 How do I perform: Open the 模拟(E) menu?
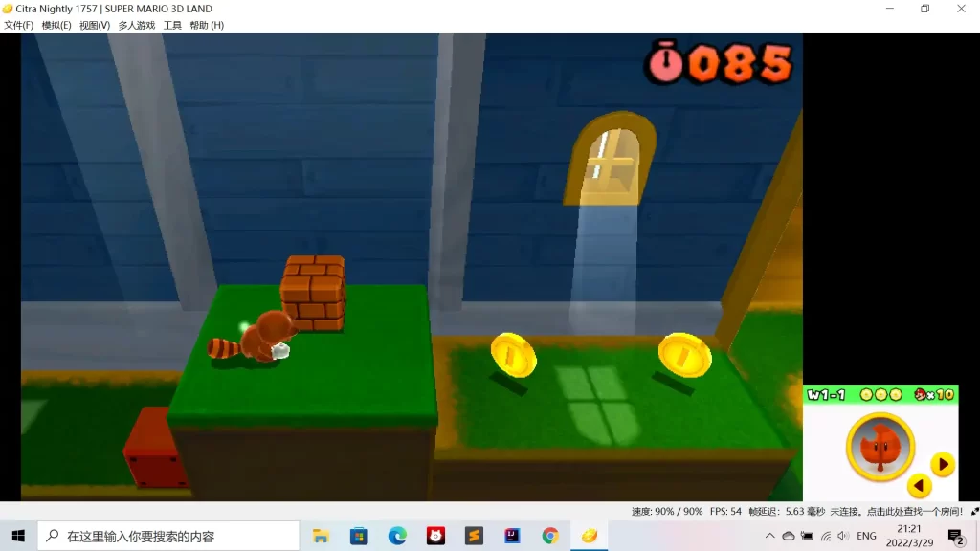click(56, 26)
